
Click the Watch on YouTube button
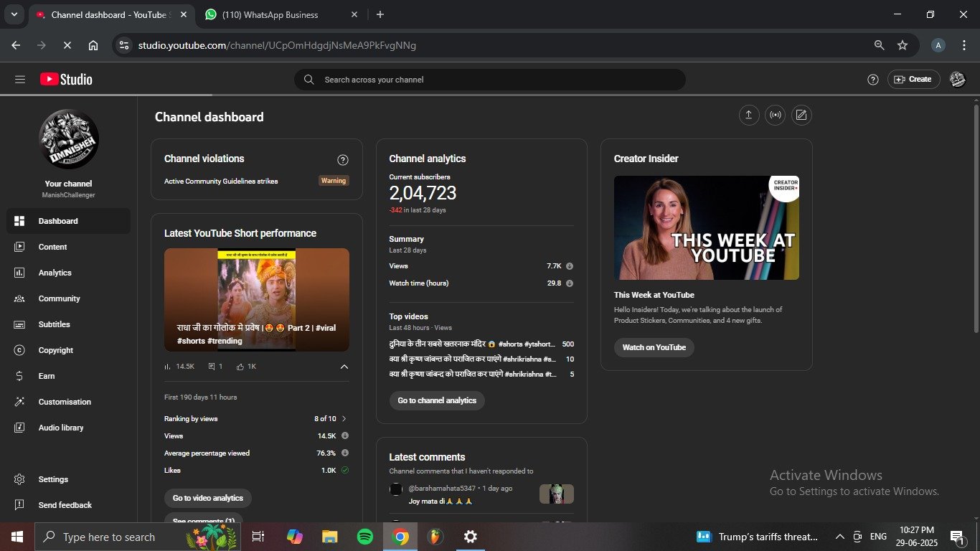[x=654, y=347]
